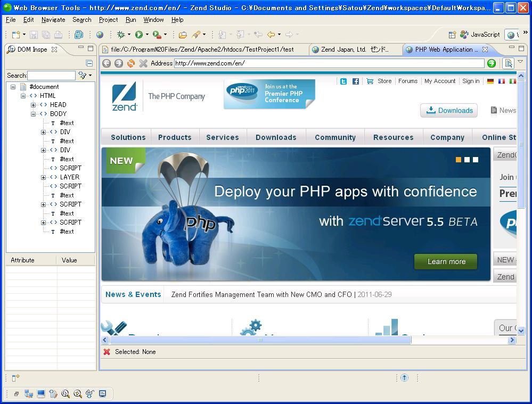Click the horizontal scrollbar of the browser
This screenshot has height=404, width=532.
pyautogui.click(x=260, y=340)
